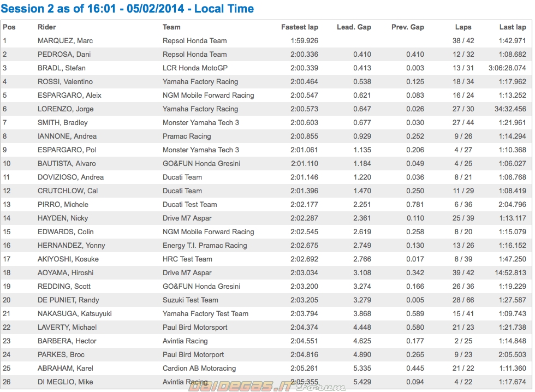This screenshot has width=535, height=392.
Task: Click the Rider column header
Action: click(x=46, y=27)
